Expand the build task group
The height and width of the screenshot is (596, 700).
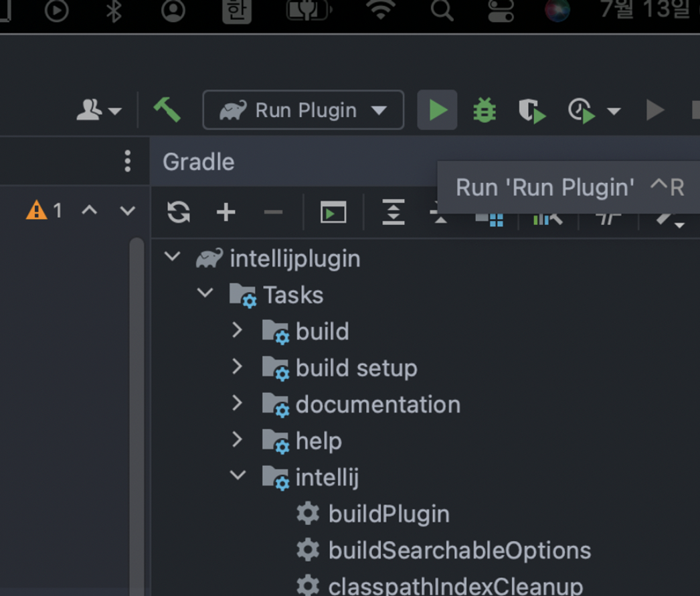coord(237,330)
